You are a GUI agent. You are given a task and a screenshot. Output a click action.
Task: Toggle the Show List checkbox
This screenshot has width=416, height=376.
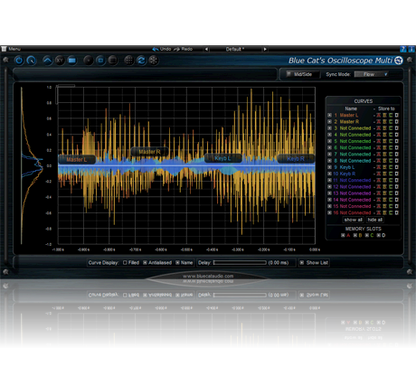click(x=302, y=263)
